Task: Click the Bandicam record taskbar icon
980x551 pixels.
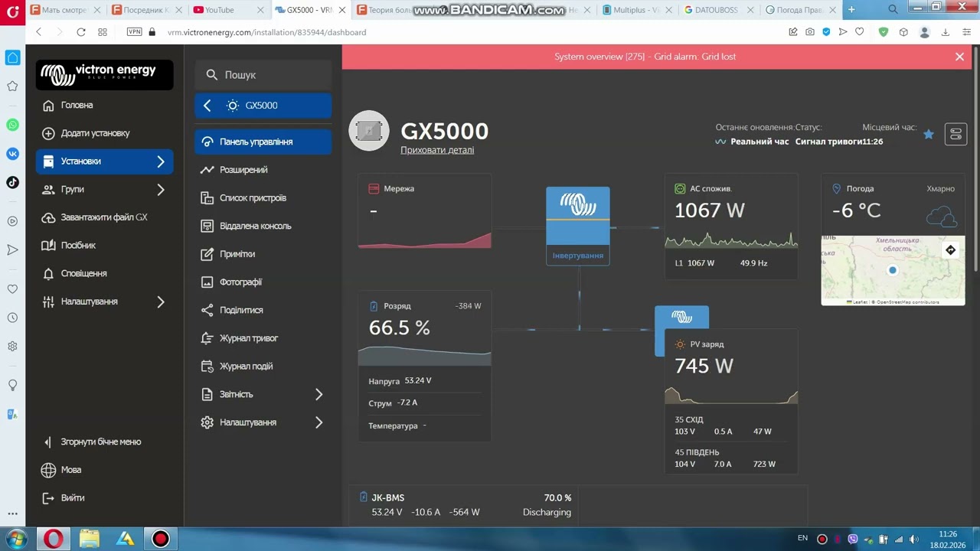Action: pyautogui.click(x=161, y=539)
